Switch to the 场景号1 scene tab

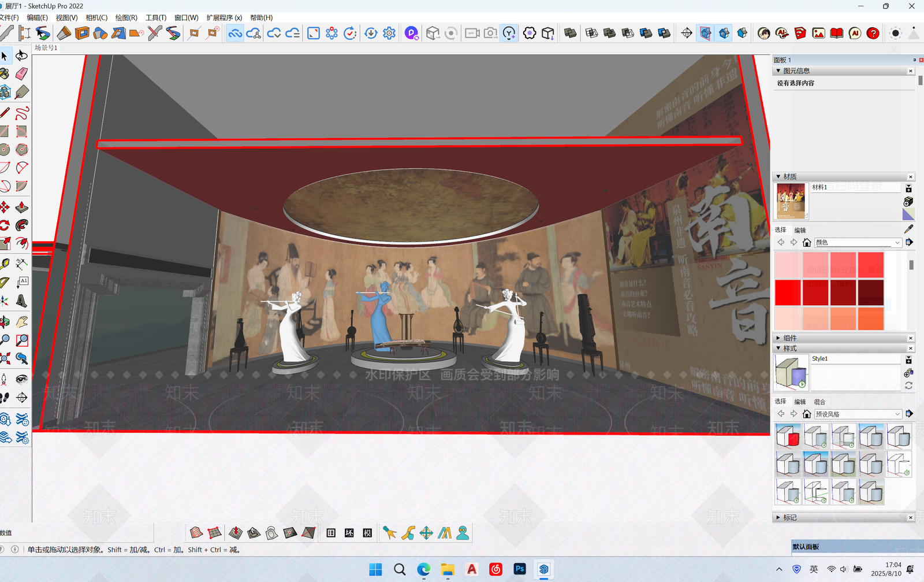pos(46,48)
